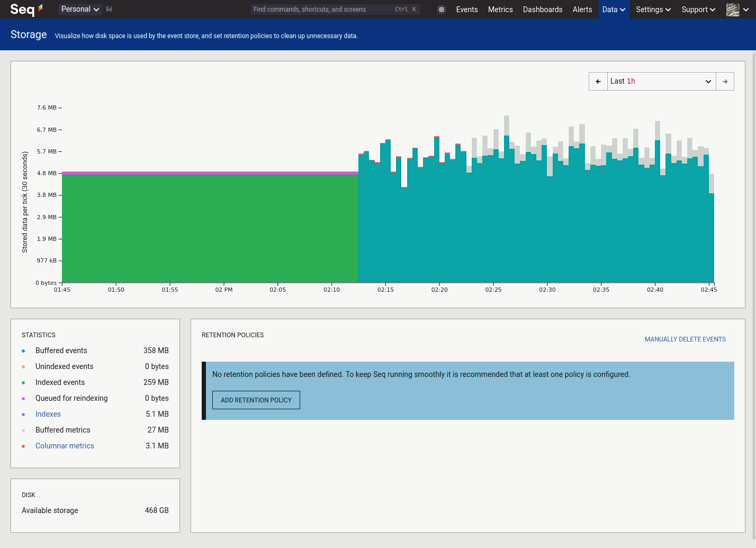Go to next time range arrow
756x548 pixels.
[x=725, y=82]
